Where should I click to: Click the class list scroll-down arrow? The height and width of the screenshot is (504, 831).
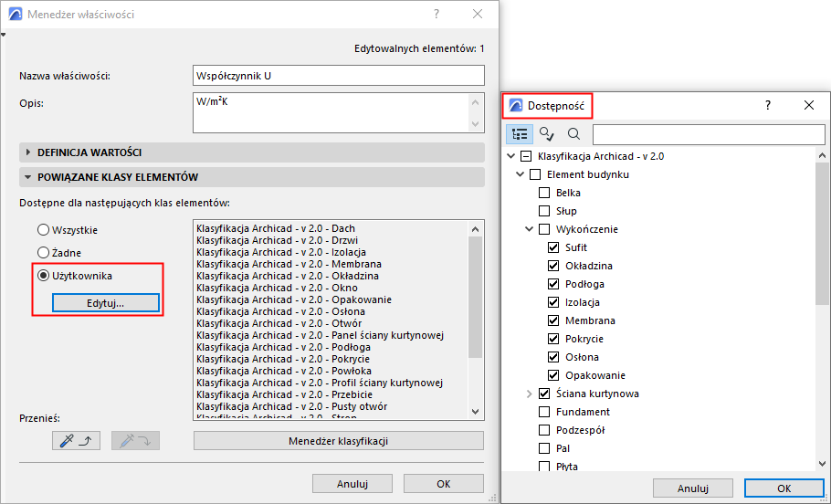pyautogui.click(x=475, y=411)
